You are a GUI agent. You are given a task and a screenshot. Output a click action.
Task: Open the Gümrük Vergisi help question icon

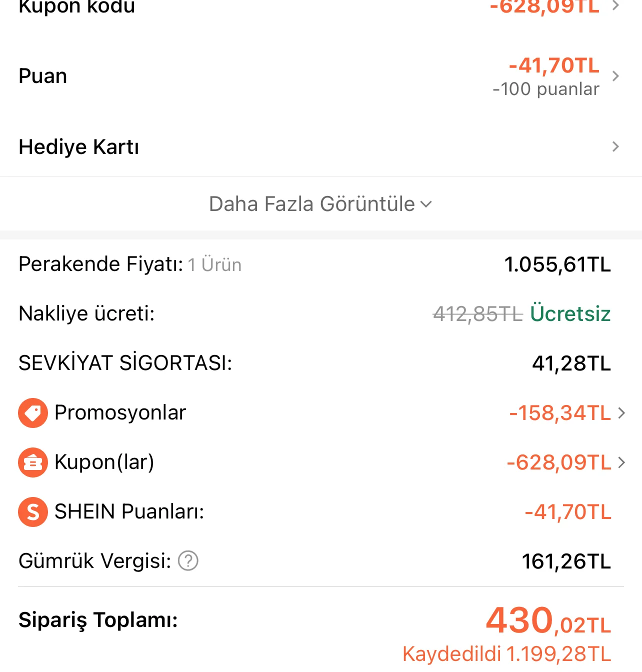pyautogui.click(x=188, y=561)
